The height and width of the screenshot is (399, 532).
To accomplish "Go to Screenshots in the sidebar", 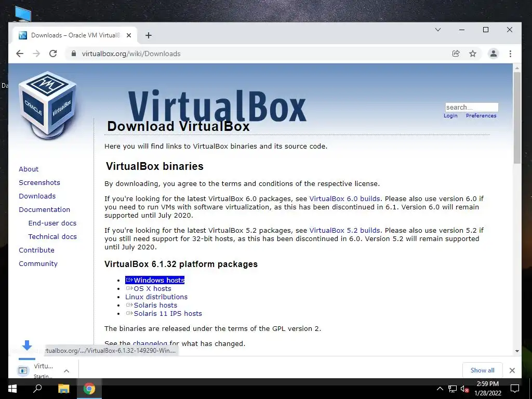I will click(x=39, y=182).
